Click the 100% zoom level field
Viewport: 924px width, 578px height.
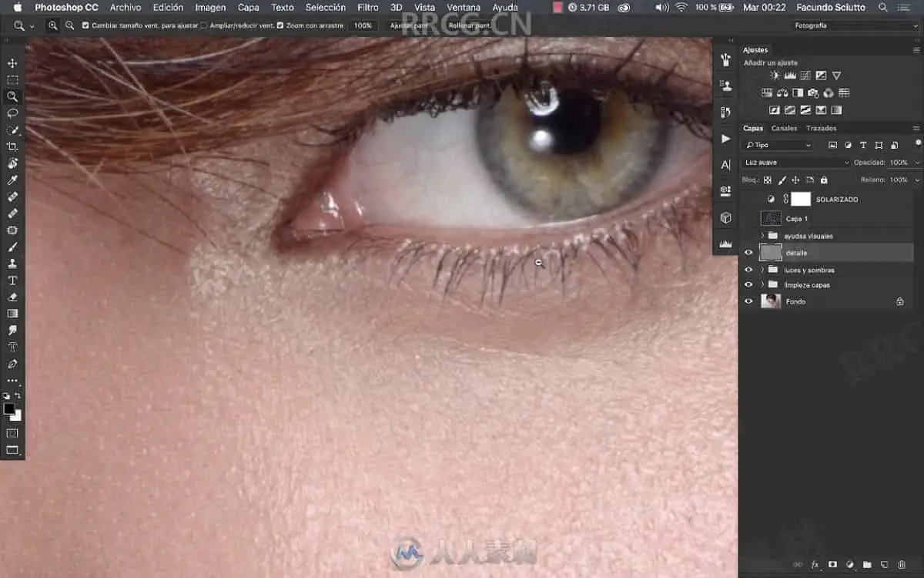(x=362, y=25)
